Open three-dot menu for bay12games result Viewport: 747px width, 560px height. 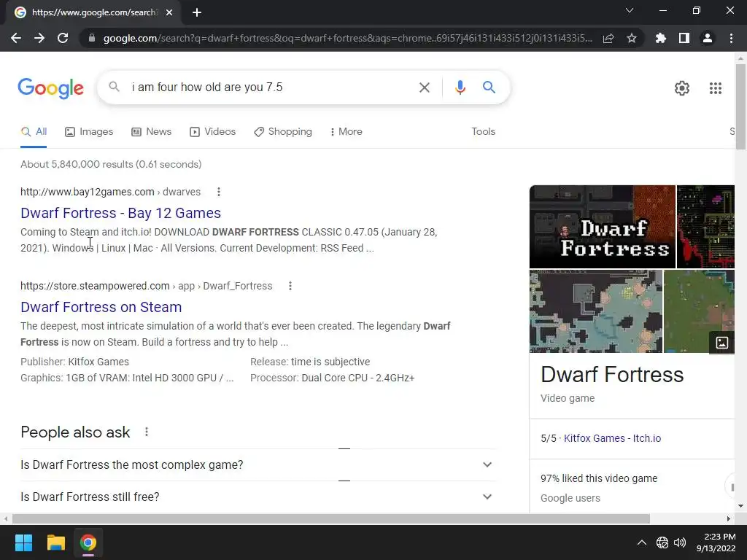point(219,192)
